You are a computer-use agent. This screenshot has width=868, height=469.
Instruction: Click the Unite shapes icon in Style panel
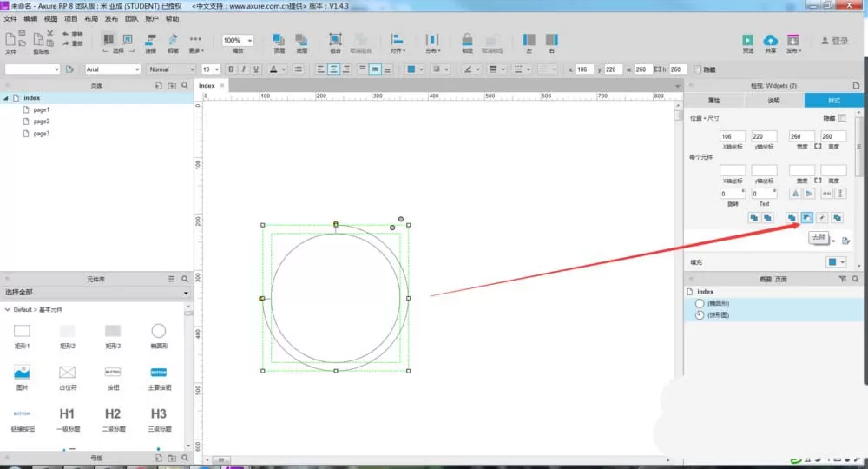792,218
